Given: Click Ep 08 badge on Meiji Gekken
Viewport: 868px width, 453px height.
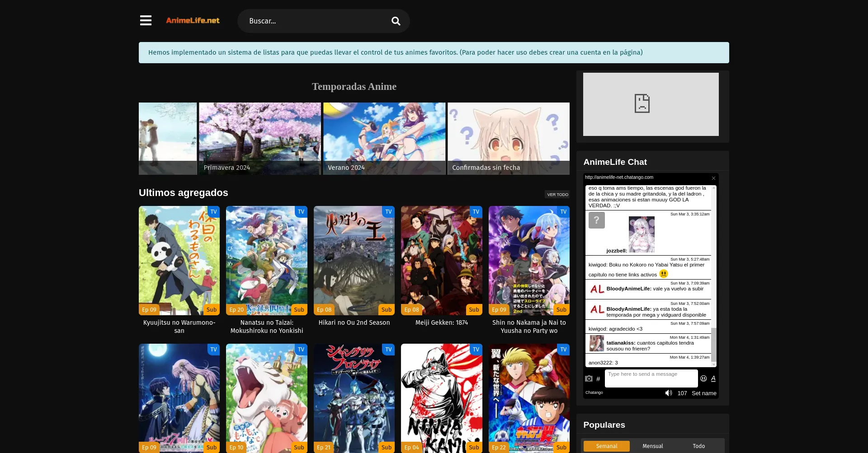Looking at the screenshot, I should click(x=411, y=309).
